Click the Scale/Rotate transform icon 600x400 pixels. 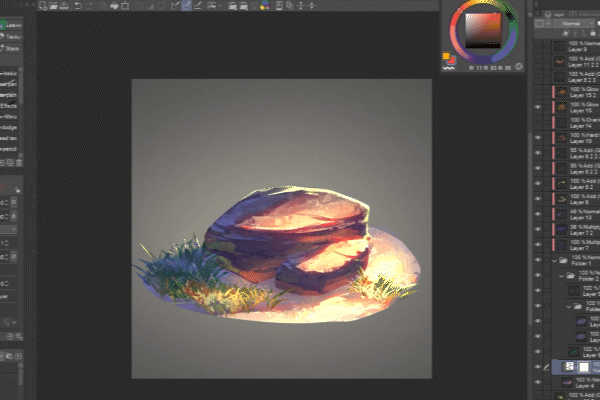pyautogui.click(x=125, y=5)
